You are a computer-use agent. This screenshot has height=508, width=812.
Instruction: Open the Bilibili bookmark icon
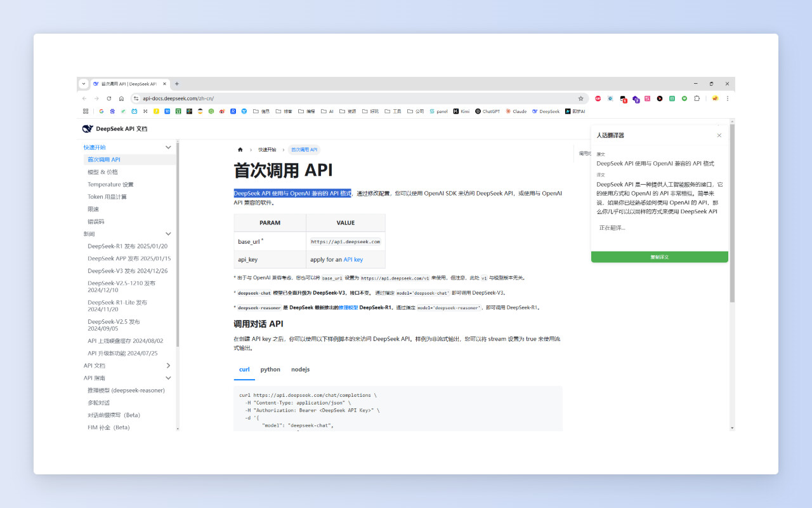point(134,111)
